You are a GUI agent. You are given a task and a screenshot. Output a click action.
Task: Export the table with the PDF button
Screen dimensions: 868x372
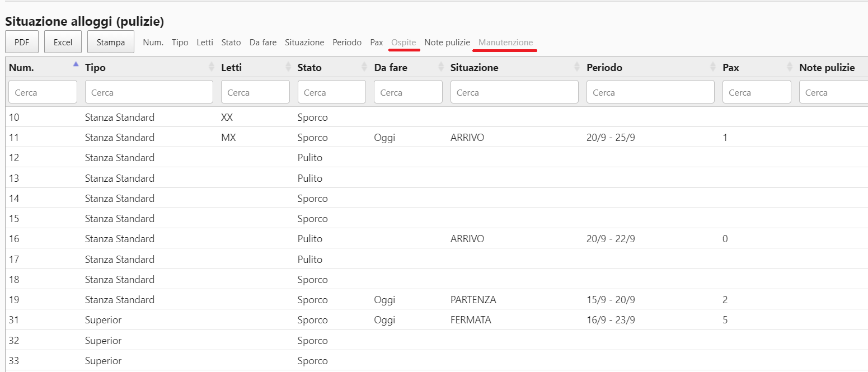(x=22, y=43)
